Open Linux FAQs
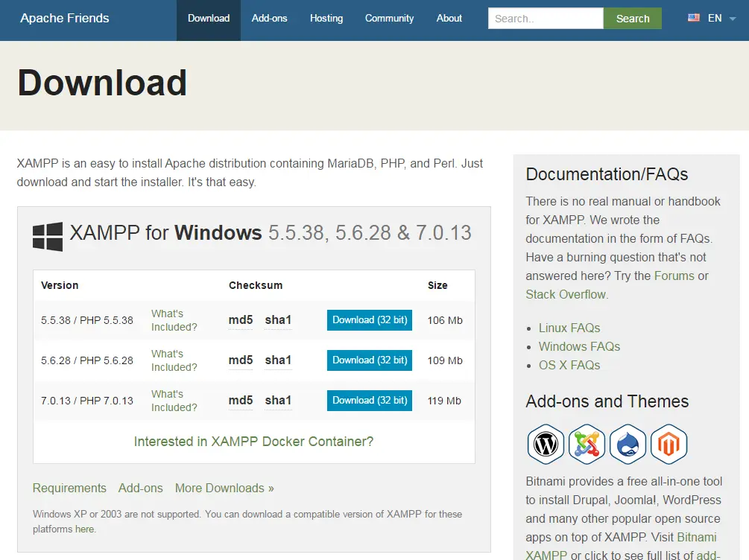Screen dimensions: 749x560 point(569,328)
